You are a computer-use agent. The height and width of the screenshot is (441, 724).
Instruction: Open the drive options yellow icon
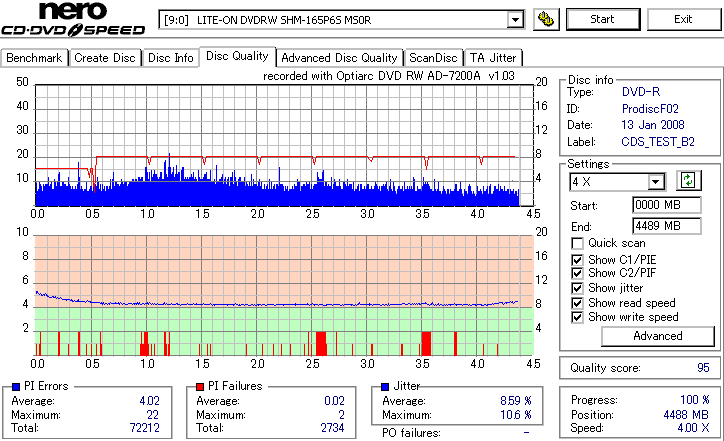pos(546,19)
